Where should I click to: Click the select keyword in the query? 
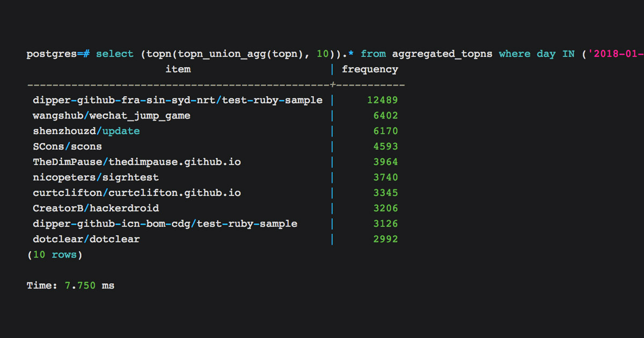[115, 54]
